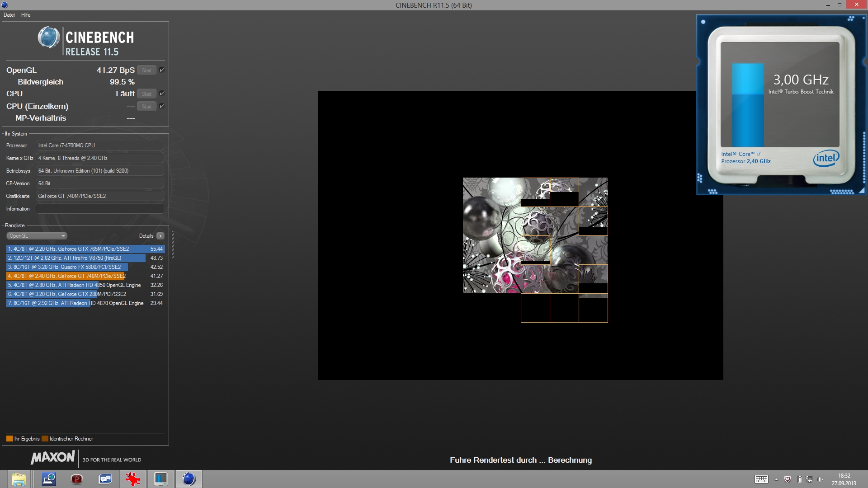The height and width of the screenshot is (488, 868).
Task: Click the gadget's top-left corner dot icon
Action: (x=703, y=22)
